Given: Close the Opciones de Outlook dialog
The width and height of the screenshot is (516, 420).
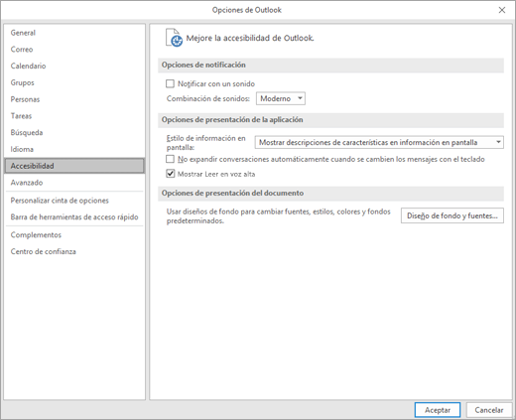Looking at the screenshot, I should (x=502, y=10).
